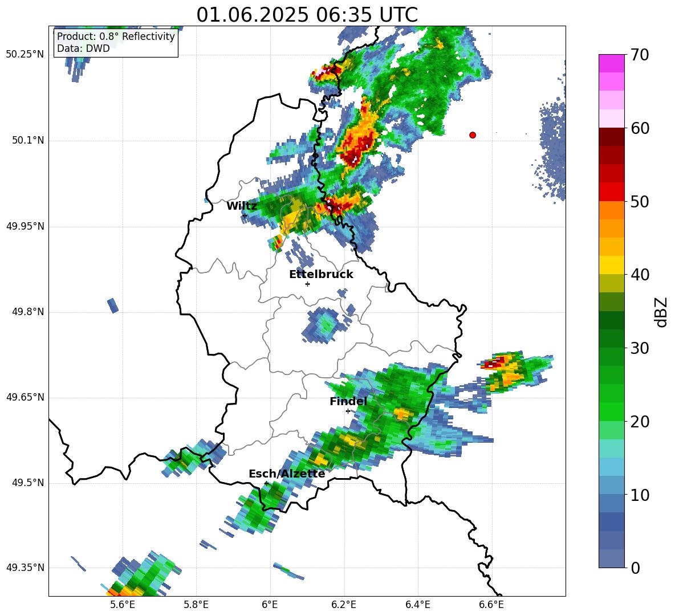Click the 49.8°N latitude label
The image size is (675, 616).
[x=27, y=312]
